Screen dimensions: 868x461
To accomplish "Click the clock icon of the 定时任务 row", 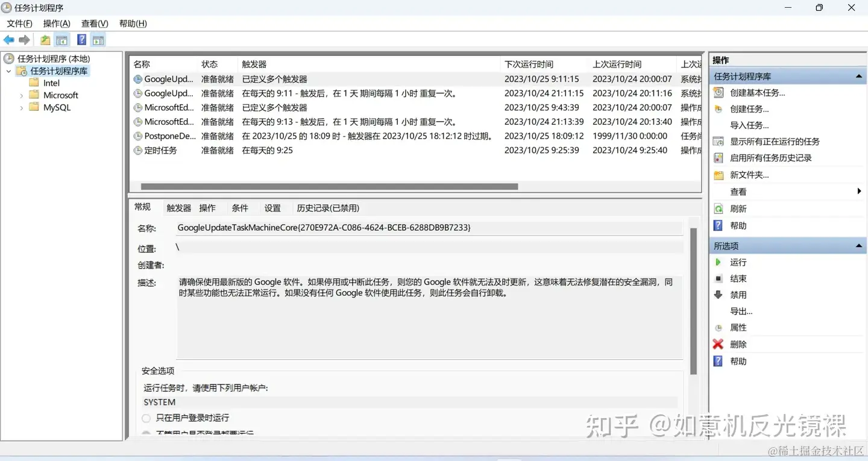I will tap(138, 151).
